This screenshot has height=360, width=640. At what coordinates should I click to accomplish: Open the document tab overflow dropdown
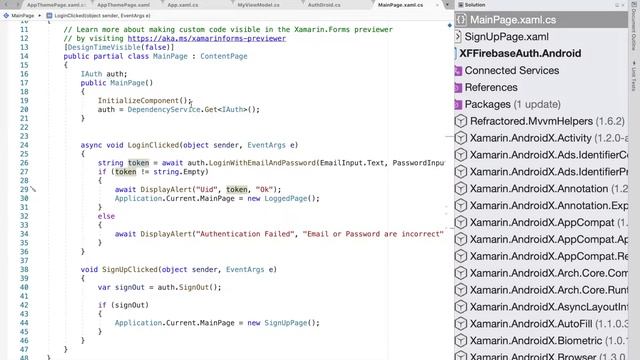click(447, 5)
